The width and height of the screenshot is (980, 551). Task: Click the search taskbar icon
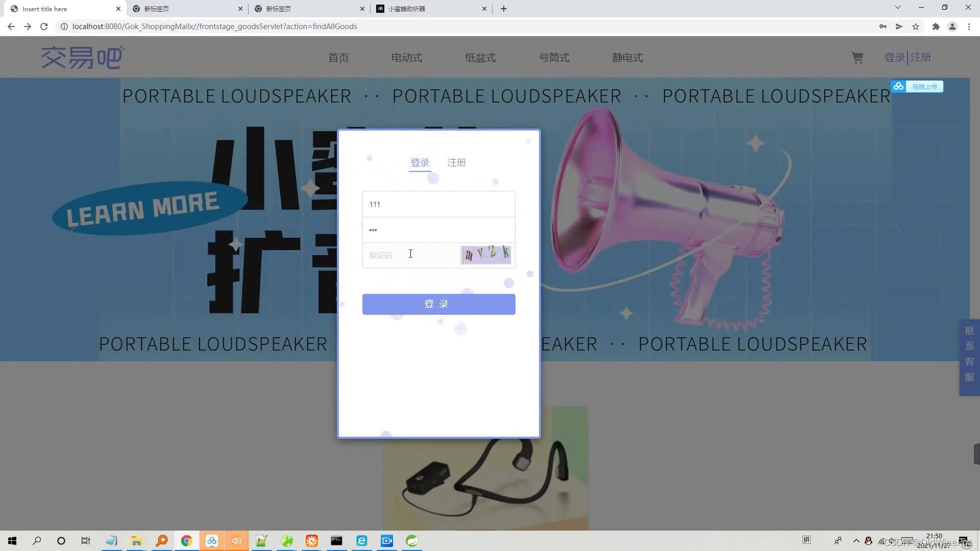pos(36,540)
